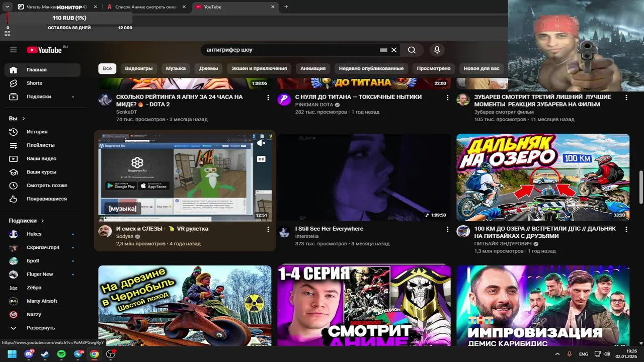
Task: Select the Просмотрено filter chip
Action: click(434, 68)
